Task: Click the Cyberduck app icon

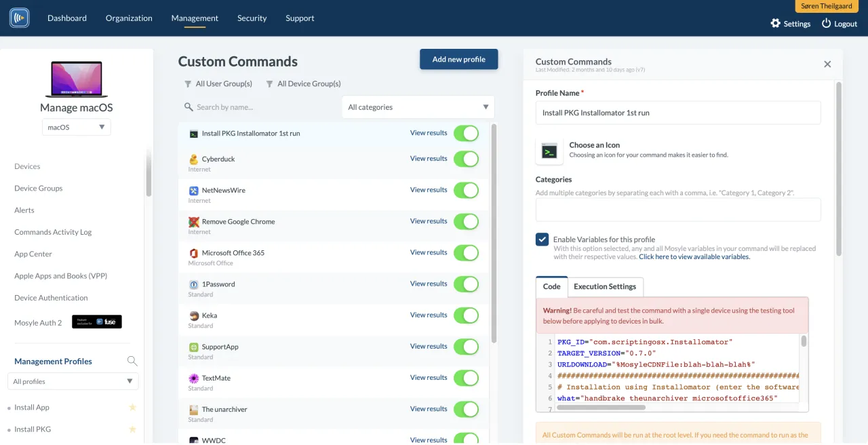Action: [x=194, y=159]
